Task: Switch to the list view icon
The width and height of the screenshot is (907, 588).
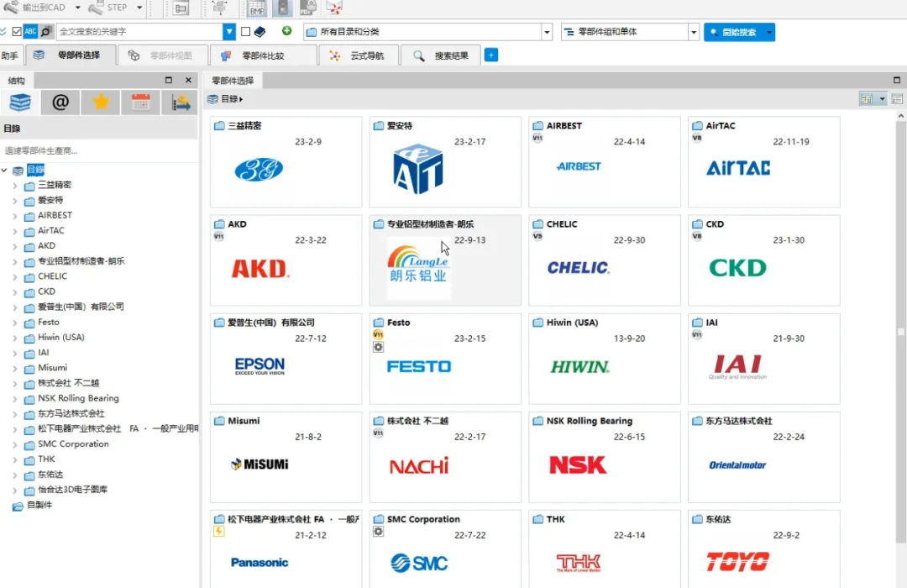Action: (897, 99)
